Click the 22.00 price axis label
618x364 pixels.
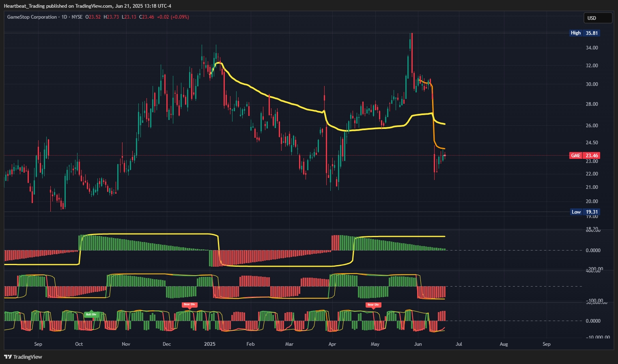[x=592, y=174]
